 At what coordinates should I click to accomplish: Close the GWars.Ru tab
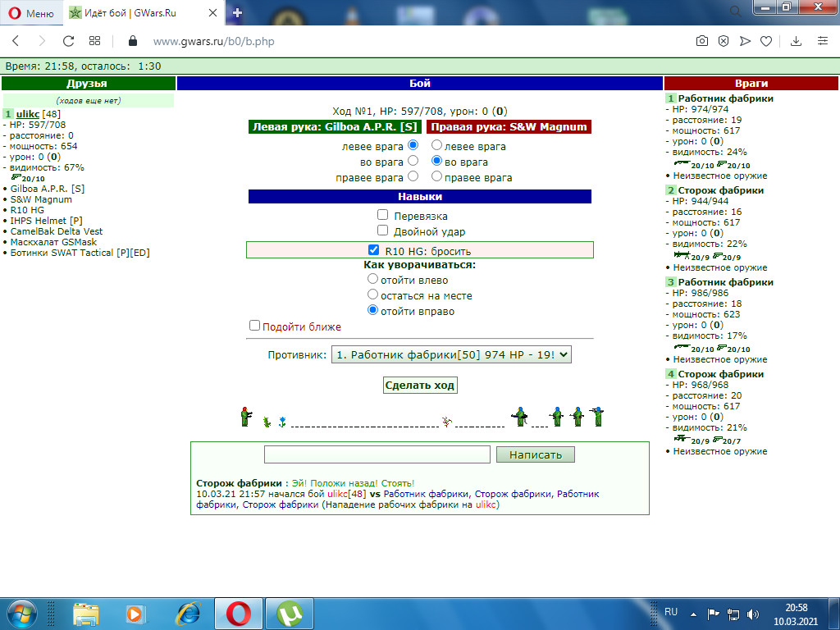click(212, 13)
